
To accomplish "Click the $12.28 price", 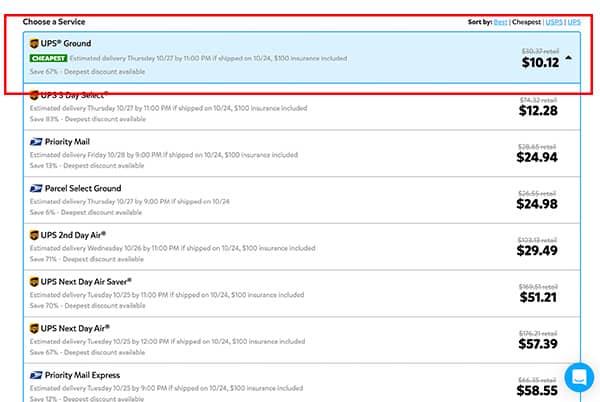I will (538, 111).
